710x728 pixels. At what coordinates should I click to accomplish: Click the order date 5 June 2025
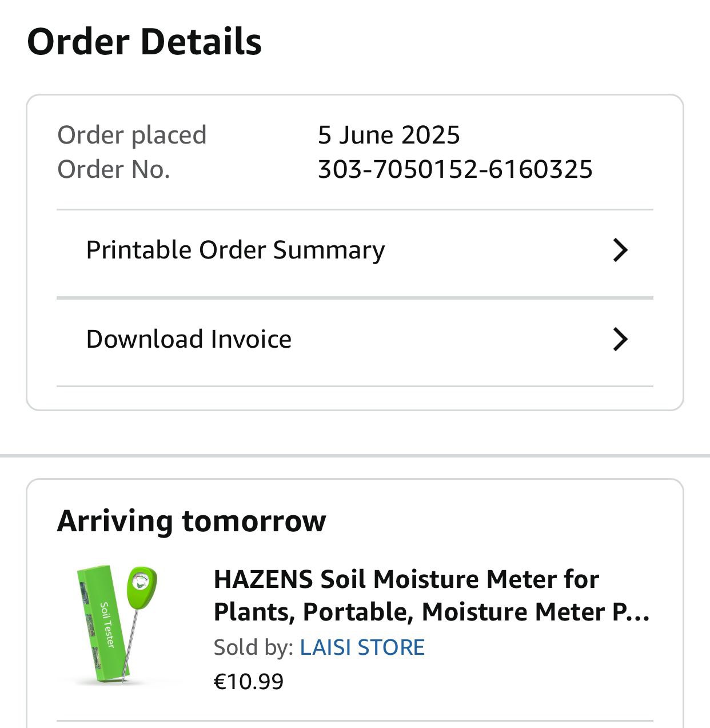click(x=389, y=135)
